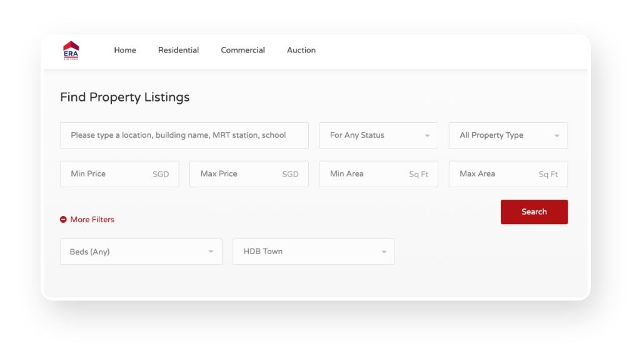The width and height of the screenshot is (644, 360).
Task: Click the location search input field
Action: [184, 135]
